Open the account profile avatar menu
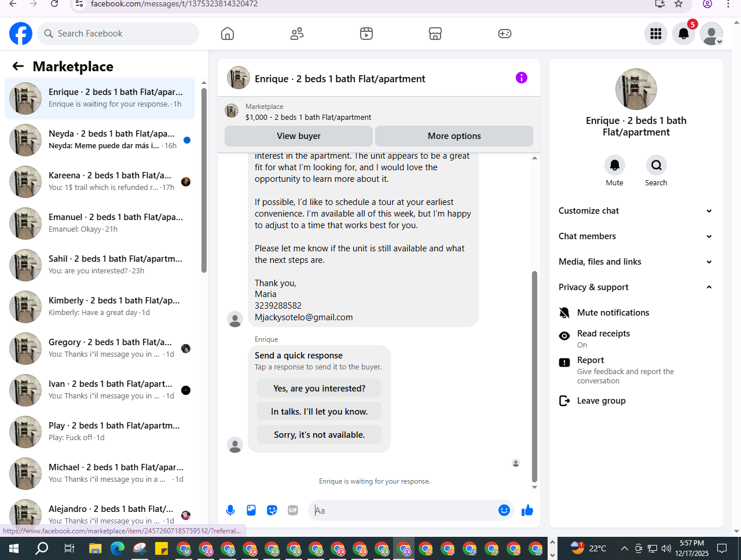 coord(711,34)
